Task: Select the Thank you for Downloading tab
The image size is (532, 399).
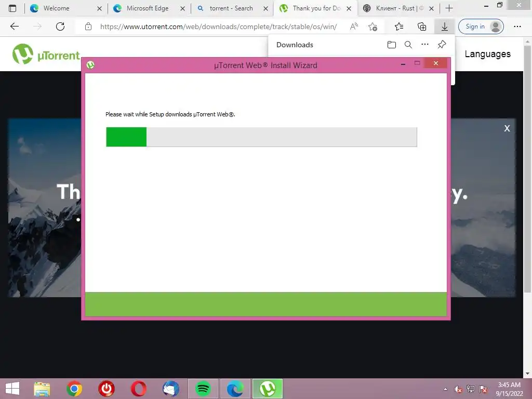Action: tap(316, 8)
